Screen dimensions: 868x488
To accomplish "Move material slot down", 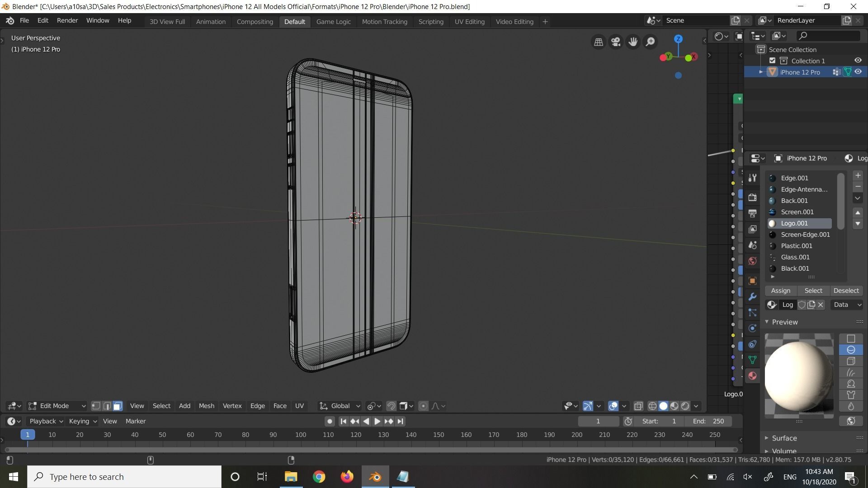I will pyautogui.click(x=858, y=224).
